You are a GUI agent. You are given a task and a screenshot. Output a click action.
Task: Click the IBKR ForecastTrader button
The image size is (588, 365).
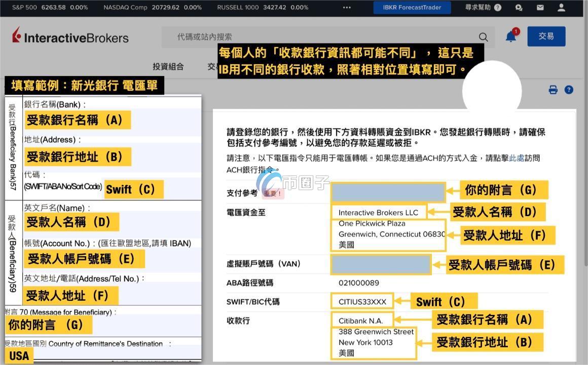[x=412, y=8]
